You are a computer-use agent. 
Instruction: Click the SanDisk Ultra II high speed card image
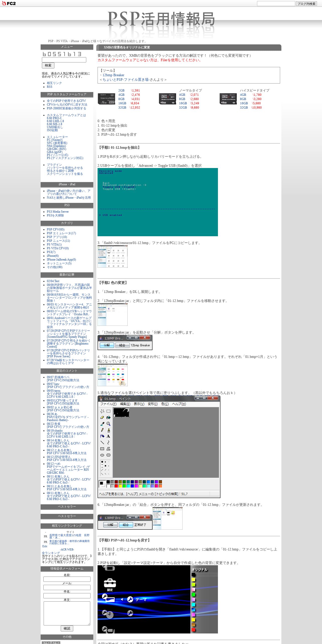pyautogui.click(x=228, y=99)
